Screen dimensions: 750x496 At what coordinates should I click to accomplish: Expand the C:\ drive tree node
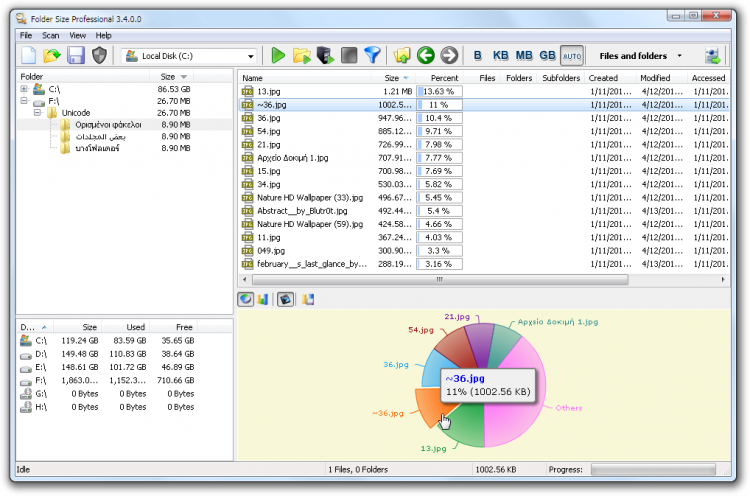click(23, 89)
